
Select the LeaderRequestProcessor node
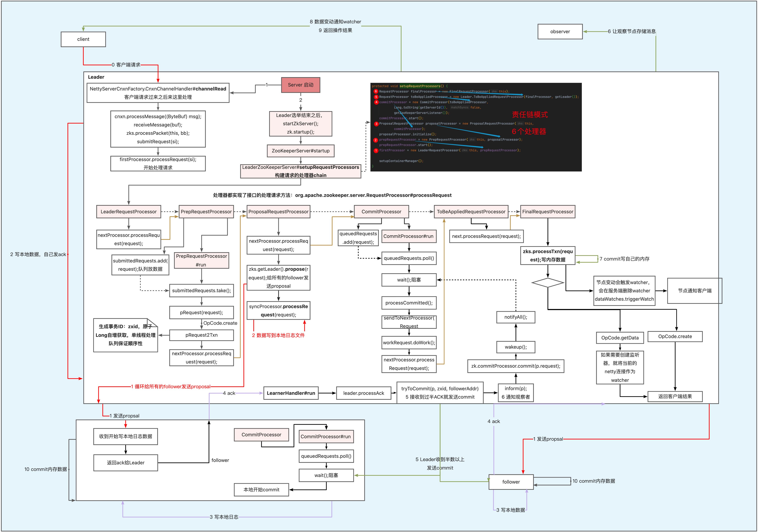point(128,212)
